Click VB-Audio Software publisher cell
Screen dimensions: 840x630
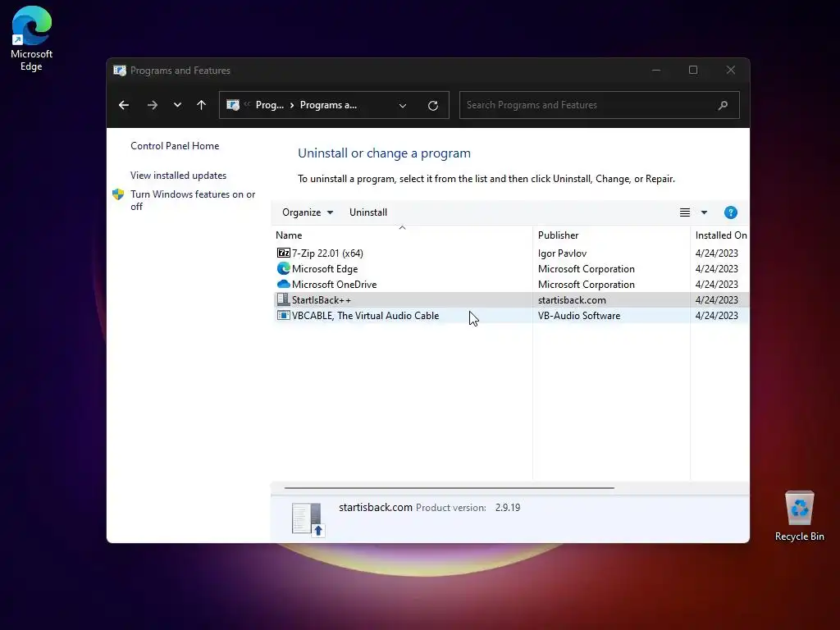[579, 316]
